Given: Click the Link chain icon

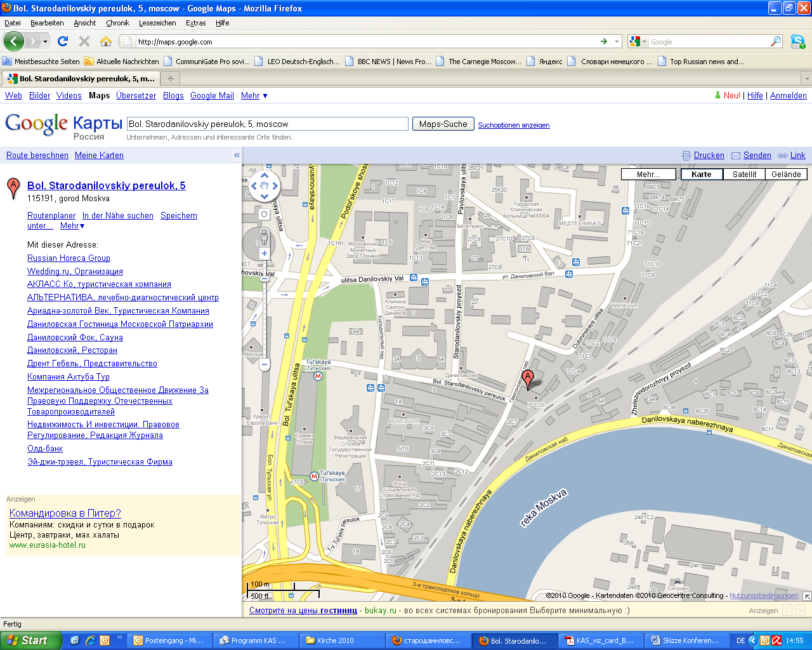Looking at the screenshot, I should [783, 156].
